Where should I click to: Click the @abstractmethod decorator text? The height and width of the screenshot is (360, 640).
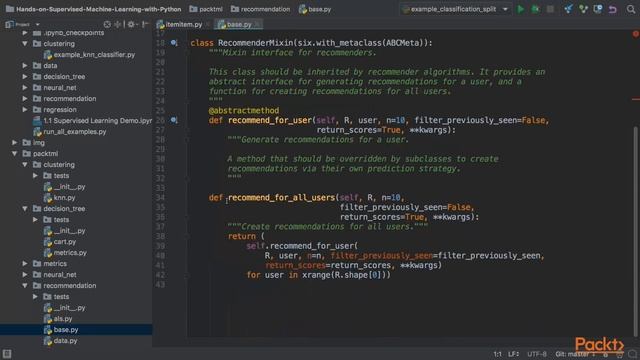pos(244,111)
